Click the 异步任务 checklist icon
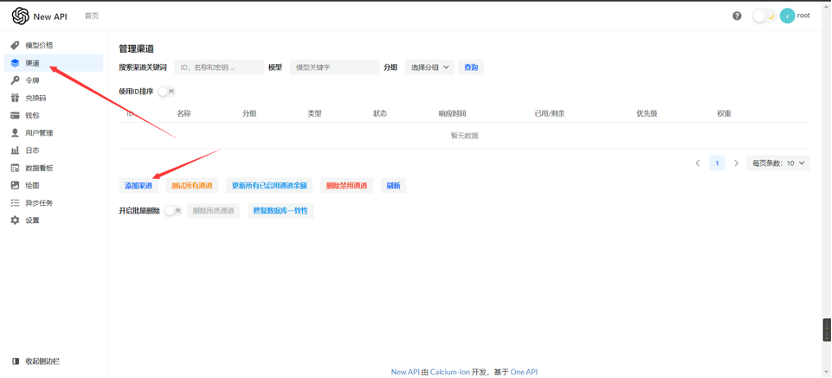The image size is (832, 378). (x=15, y=203)
